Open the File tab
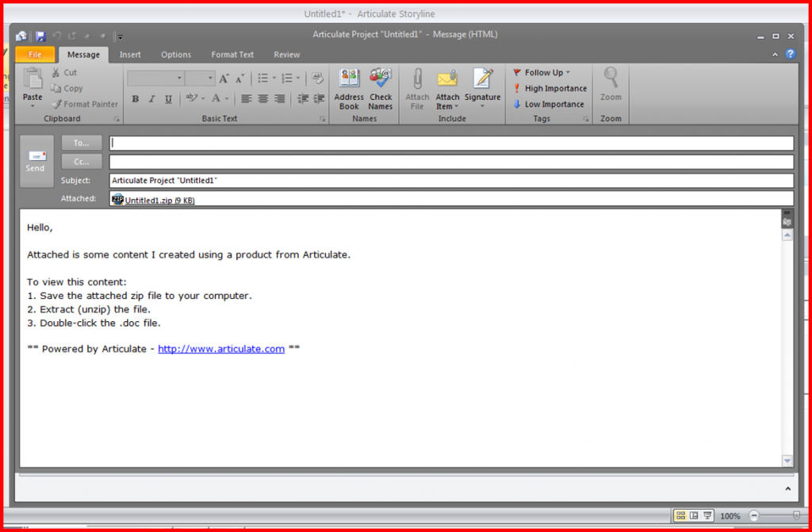 [35, 55]
